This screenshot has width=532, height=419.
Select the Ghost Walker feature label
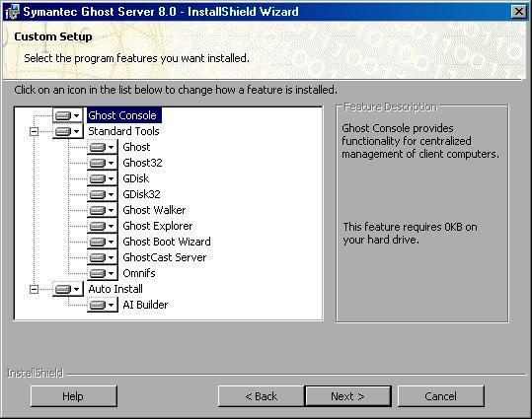pyautogui.click(x=154, y=210)
